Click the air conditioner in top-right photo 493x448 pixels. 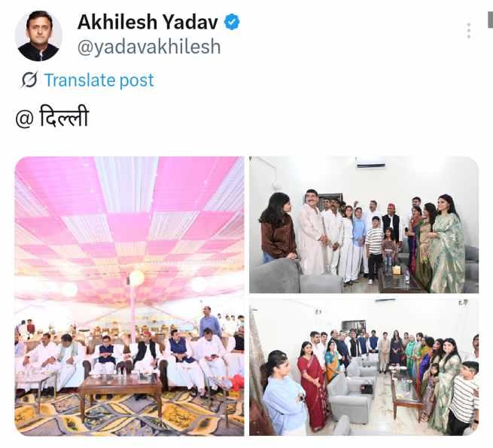370,163
